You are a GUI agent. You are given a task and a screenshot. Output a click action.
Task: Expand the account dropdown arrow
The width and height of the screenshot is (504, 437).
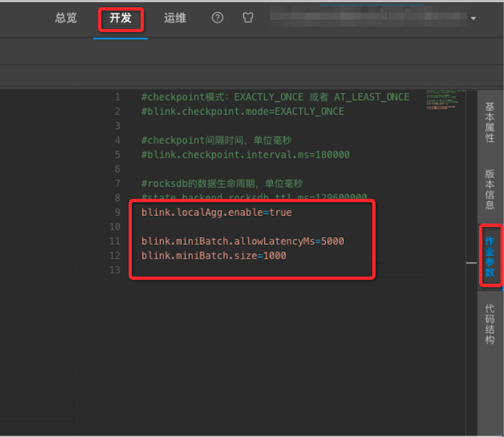pos(473,19)
